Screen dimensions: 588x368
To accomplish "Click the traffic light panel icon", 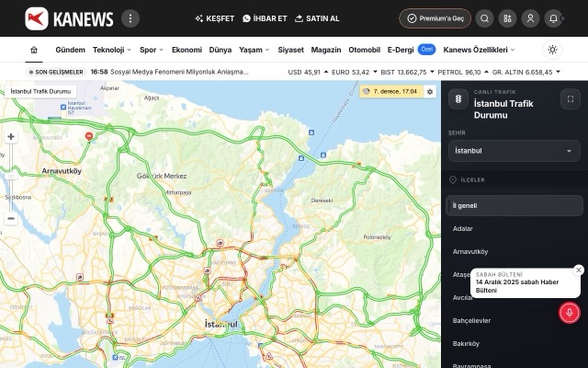I will [458, 98].
